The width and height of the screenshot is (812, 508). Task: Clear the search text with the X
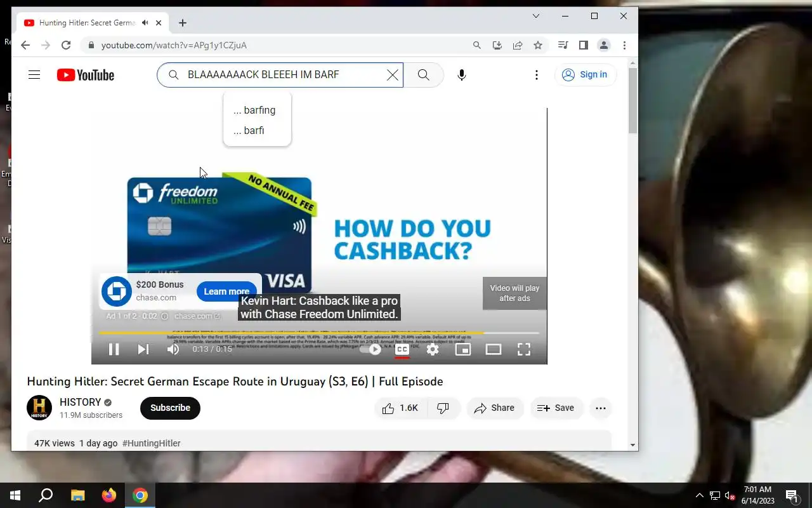pyautogui.click(x=393, y=75)
